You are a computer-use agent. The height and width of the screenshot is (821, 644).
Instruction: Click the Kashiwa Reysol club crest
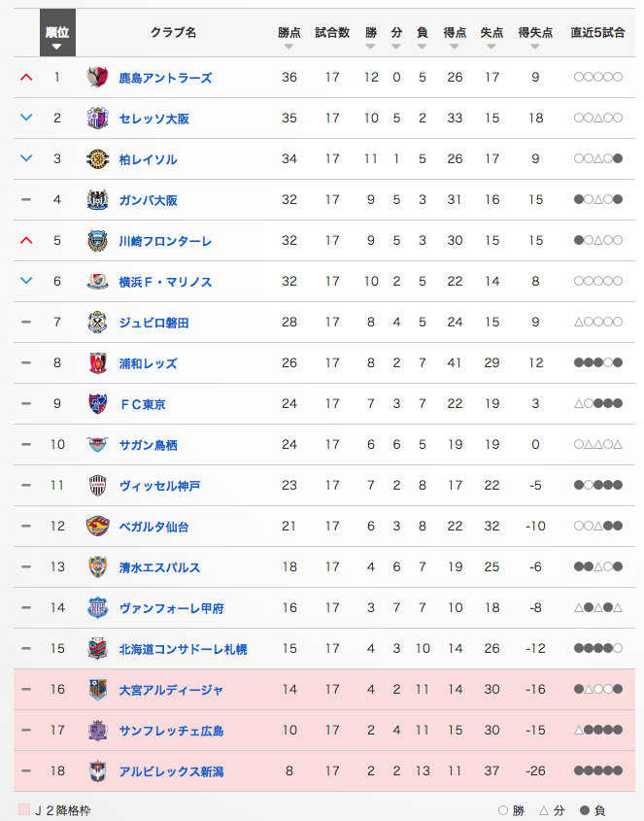[97, 158]
